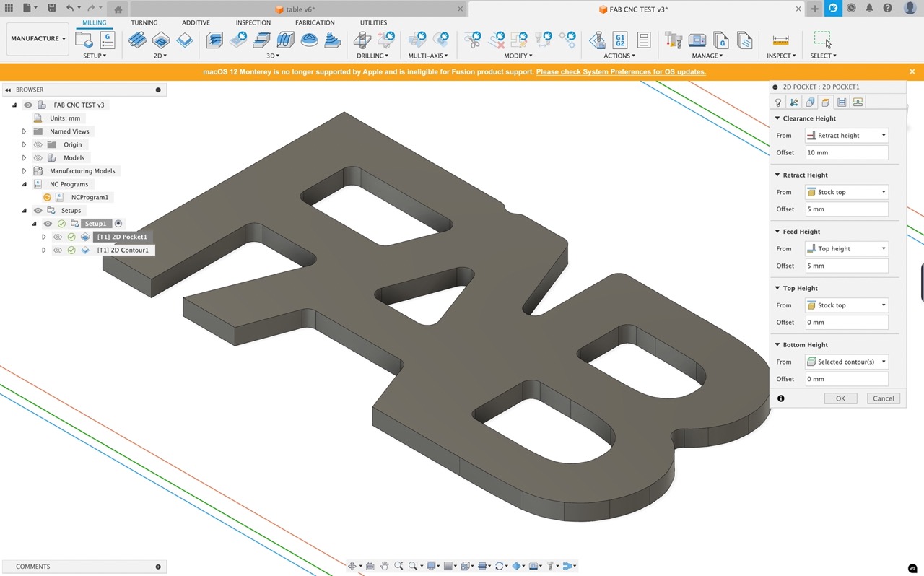Open the Tool Library icon

(x=674, y=40)
